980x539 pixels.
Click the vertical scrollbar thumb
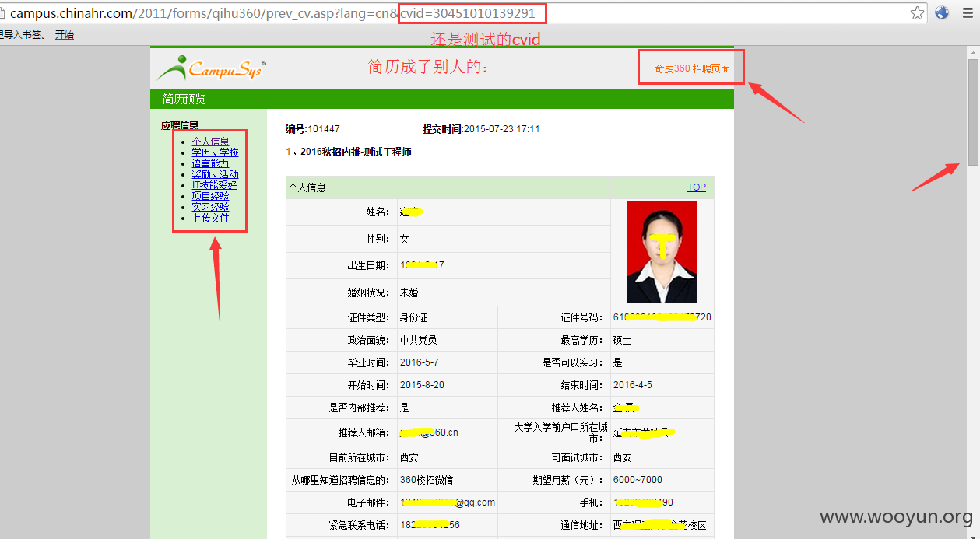point(973,111)
